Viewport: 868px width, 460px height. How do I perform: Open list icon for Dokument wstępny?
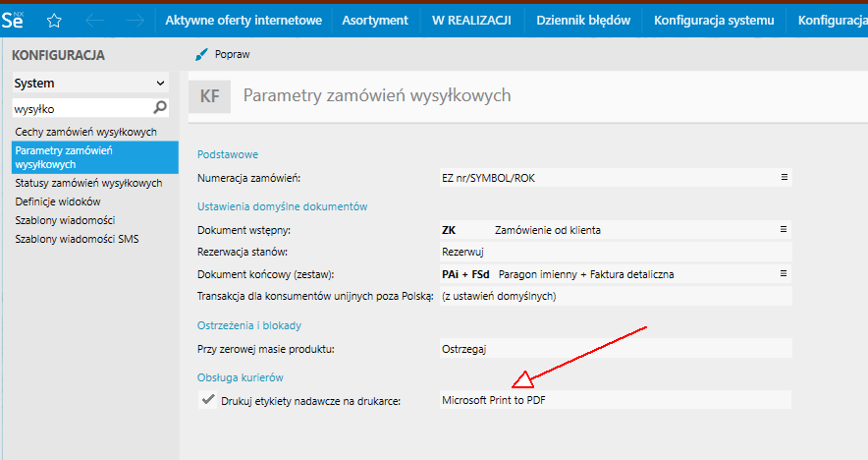coord(784,229)
